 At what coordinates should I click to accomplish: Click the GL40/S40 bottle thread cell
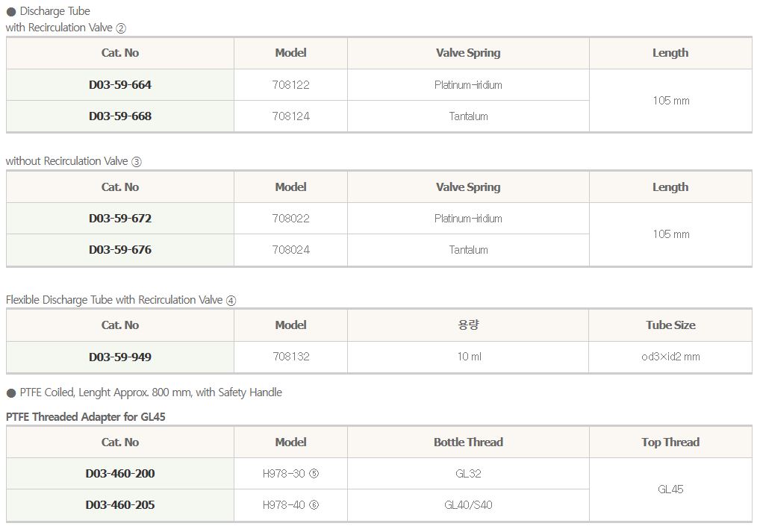tap(468, 505)
